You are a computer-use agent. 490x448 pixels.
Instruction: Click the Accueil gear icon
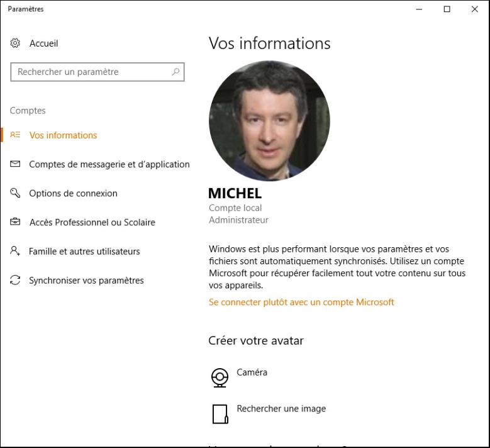[15, 43]
